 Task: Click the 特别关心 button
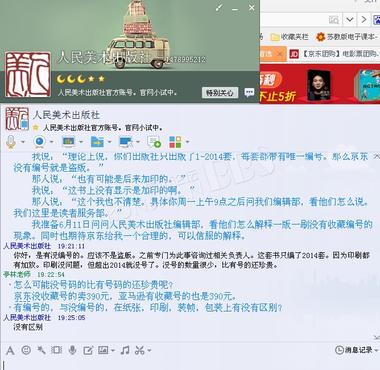[x=220, y=92]
